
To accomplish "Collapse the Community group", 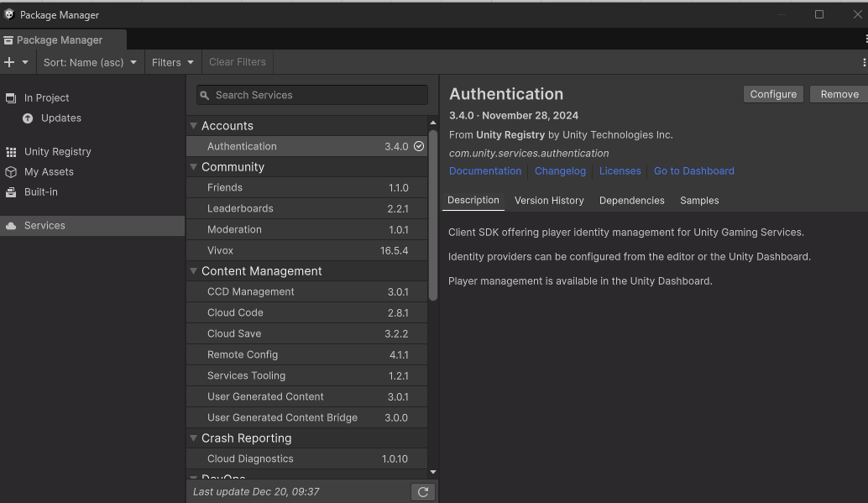I will click(193, 167).
